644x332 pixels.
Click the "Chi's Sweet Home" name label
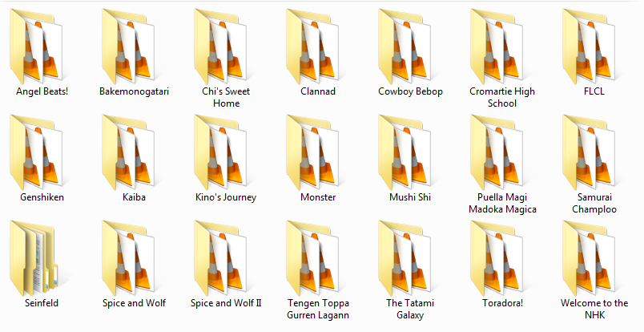tap(226, 97)
